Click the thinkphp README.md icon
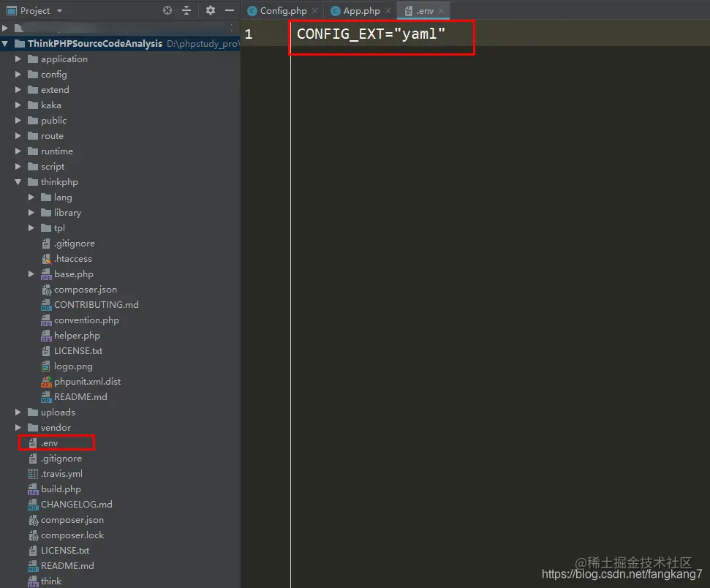Image resolution: width=710 pixels, height=588 pixels. tap(46, 397)
